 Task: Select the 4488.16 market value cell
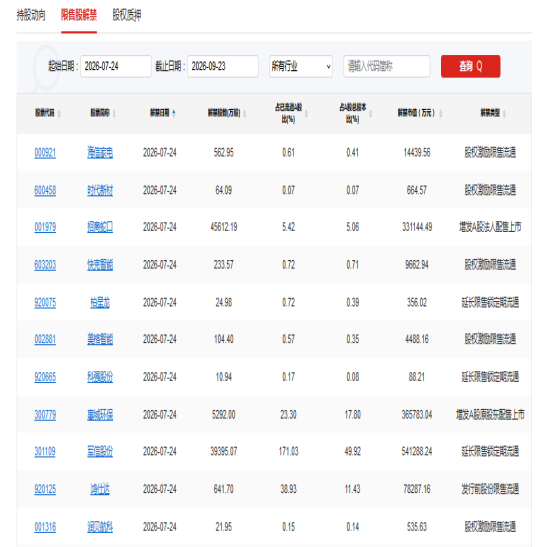click(417, 339)
